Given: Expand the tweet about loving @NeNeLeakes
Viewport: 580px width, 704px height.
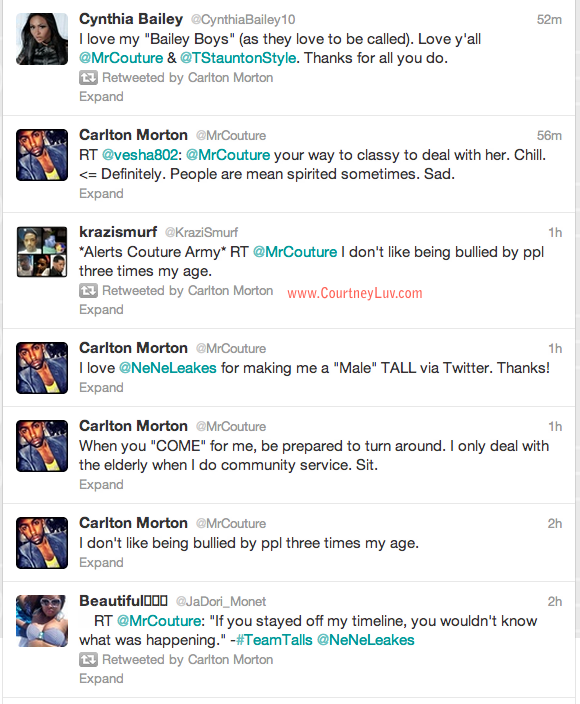Looking at the screenshot, I should click(101, 387).
